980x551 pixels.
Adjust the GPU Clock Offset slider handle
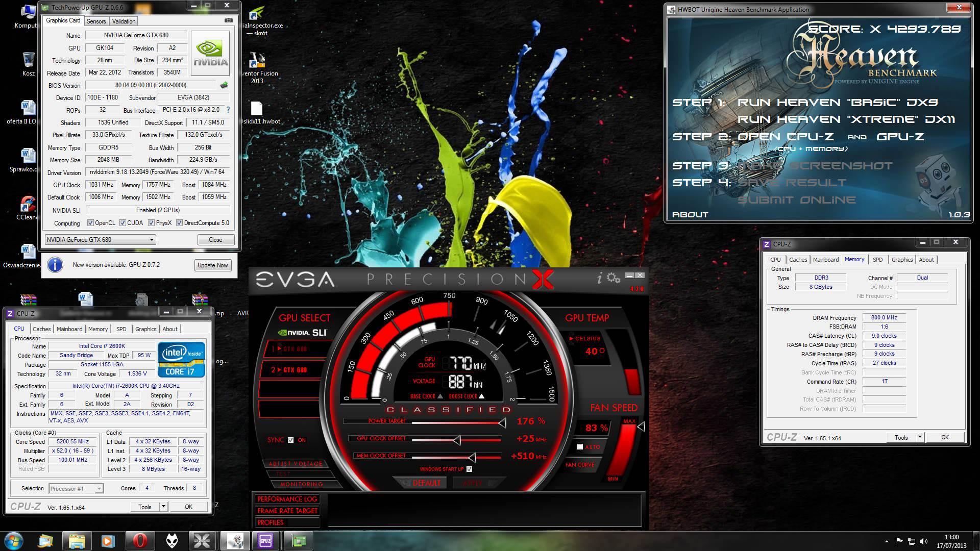(x=457, y=440)
